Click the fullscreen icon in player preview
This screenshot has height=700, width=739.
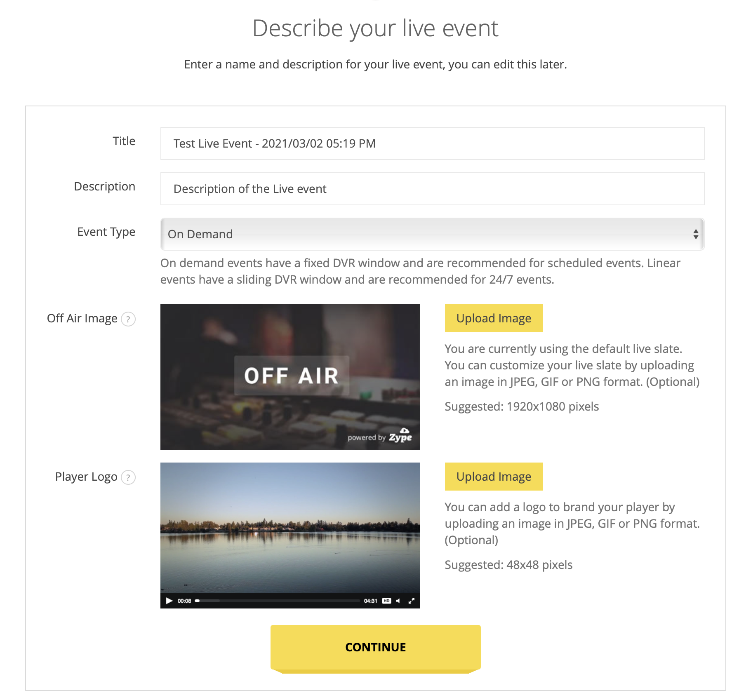click(411, 601)
